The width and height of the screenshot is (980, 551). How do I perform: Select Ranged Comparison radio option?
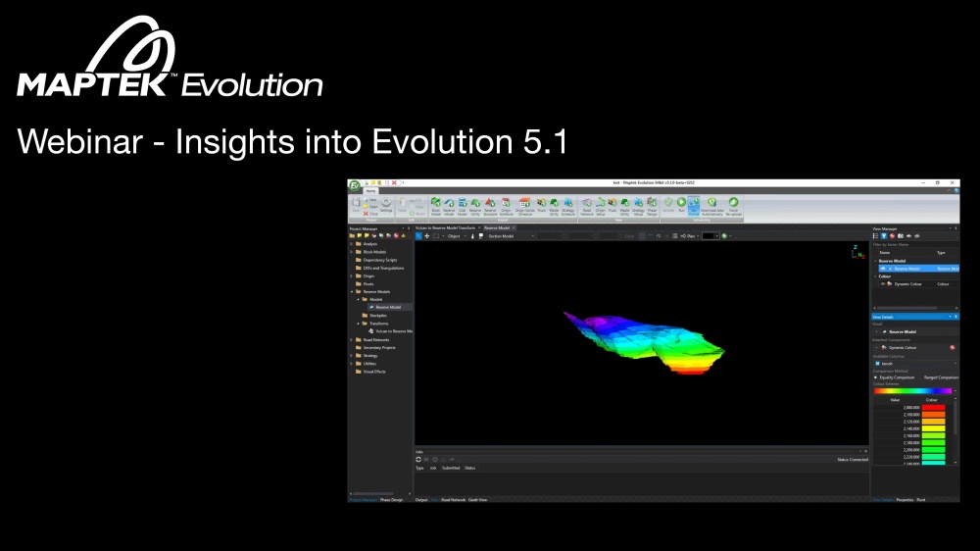pos(941,377)
